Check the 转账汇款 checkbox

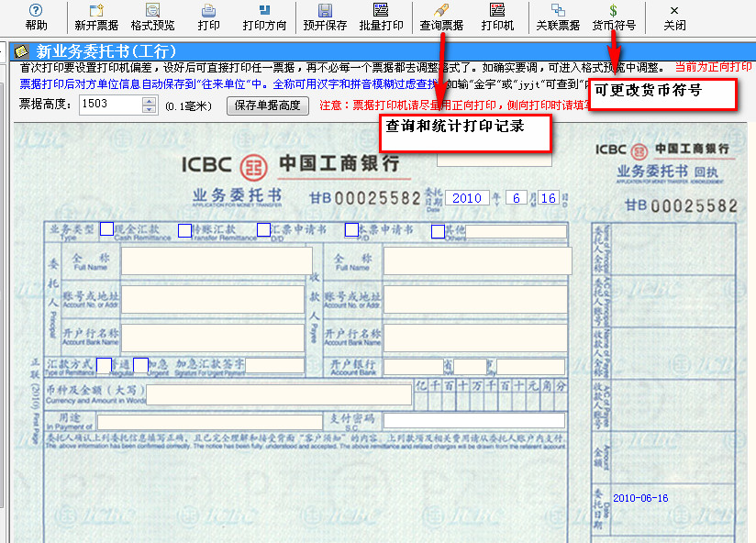[184, 230]
